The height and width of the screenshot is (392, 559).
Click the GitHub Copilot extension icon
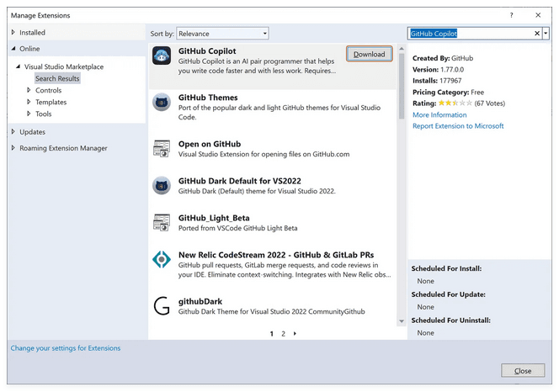coord(162,56)
